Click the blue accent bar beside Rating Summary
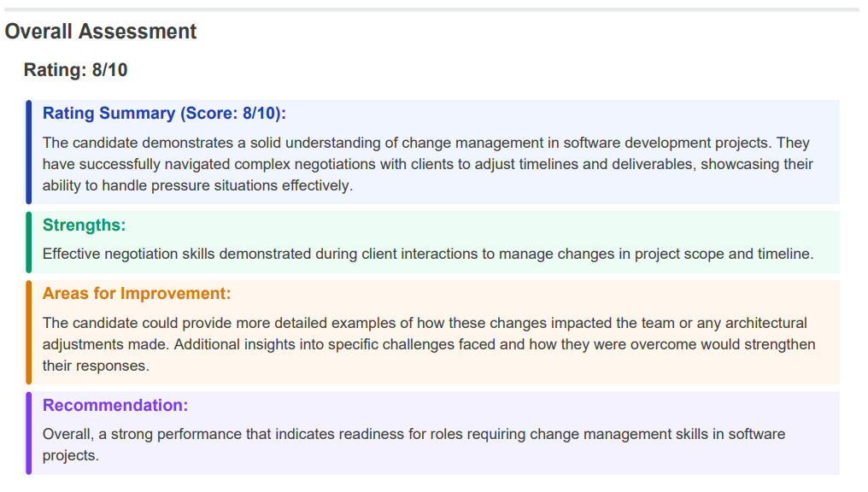868x492 pixels. click(30, 151)
